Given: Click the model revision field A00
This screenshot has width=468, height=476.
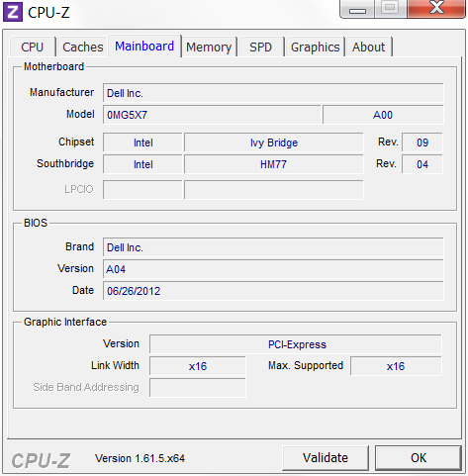Looking at the screenshot, I should click(383, 115).
